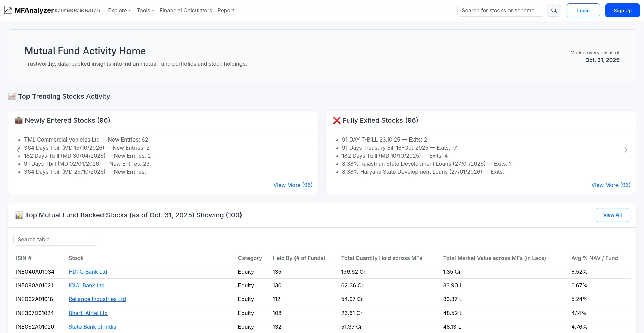Click the 48.52 L market value
644x333 pixels.
coord(452,313)
